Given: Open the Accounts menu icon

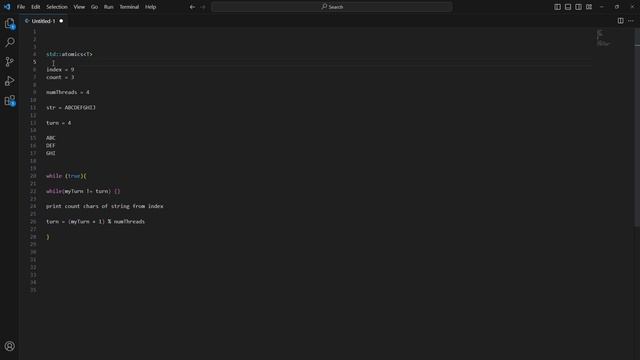Looking at the screenshot, I should point(10,346).
